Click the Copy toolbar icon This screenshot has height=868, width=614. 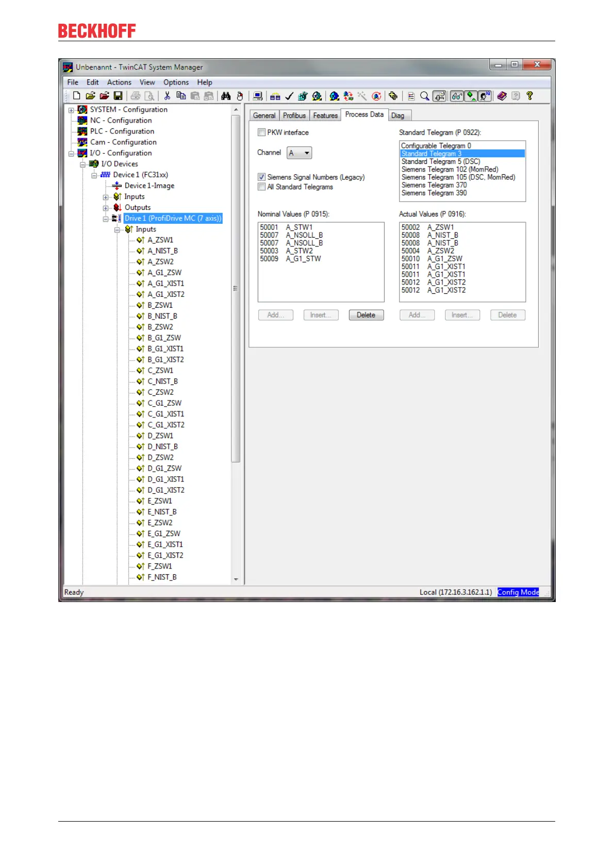181,96
